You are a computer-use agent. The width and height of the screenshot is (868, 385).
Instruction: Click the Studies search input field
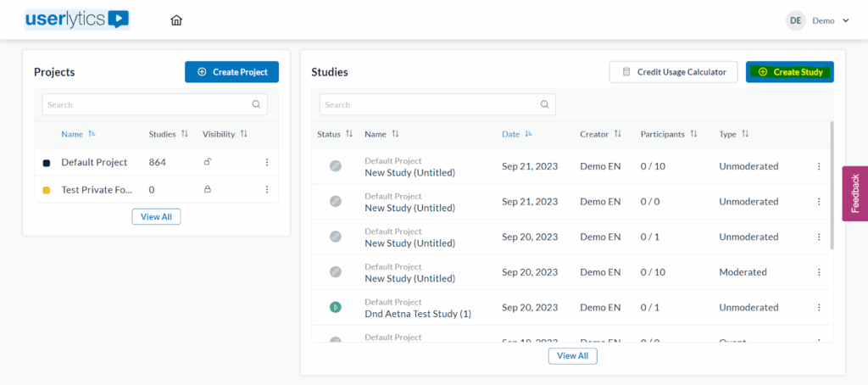[x=430, y=105]
